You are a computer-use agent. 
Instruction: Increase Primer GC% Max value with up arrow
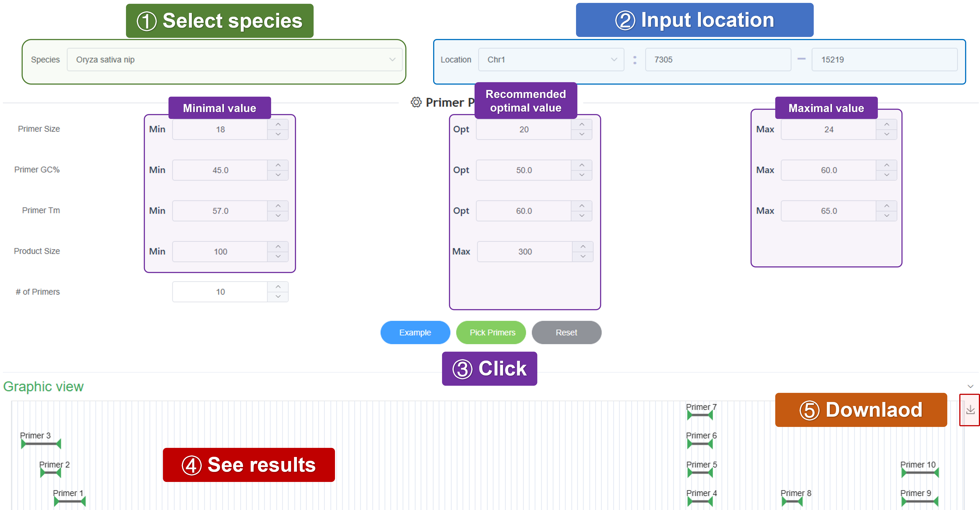click(887, 165)
